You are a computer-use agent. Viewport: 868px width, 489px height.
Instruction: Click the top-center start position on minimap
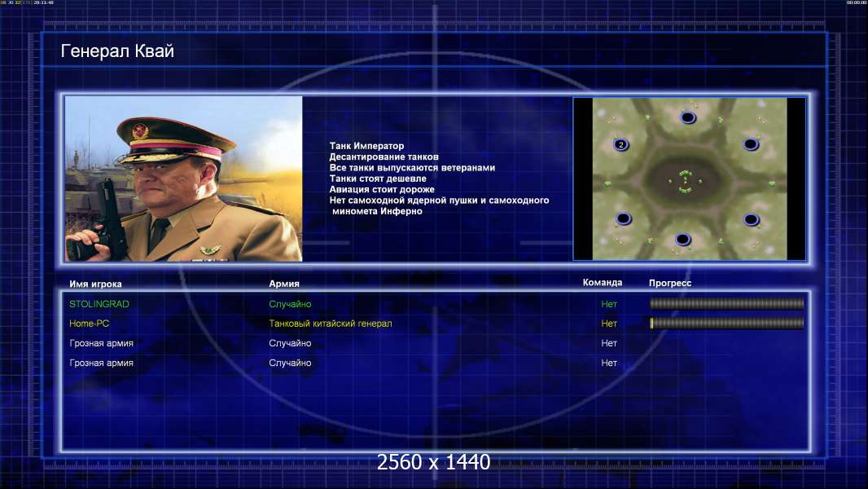[687, 117]
